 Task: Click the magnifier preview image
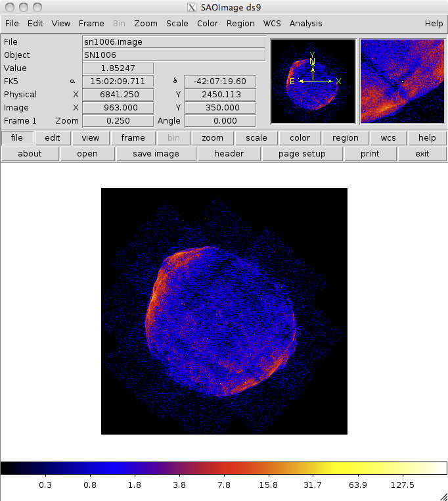coord(402,81)
